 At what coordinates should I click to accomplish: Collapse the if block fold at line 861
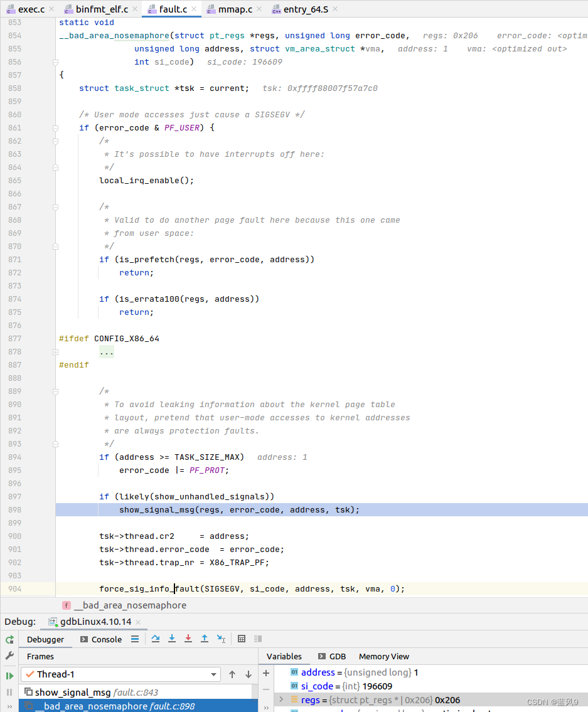pos(55,128)
